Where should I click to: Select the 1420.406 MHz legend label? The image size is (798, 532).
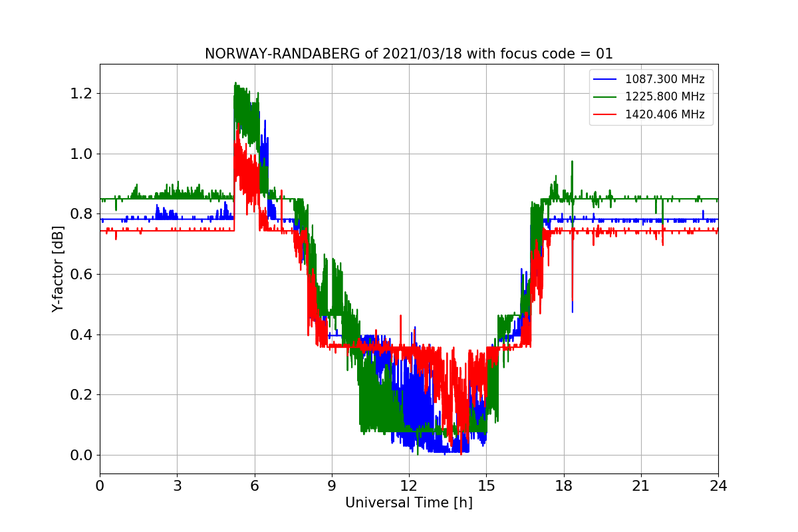tap(665, 114)
